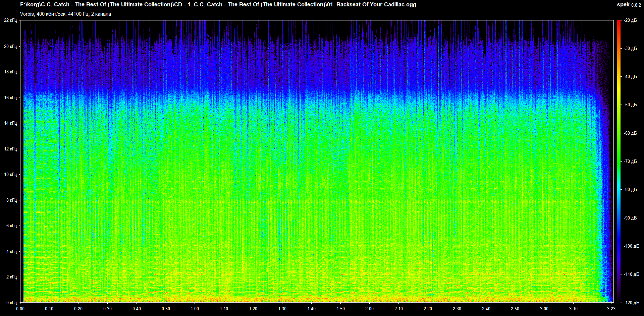The image size is (644, 316).
Task: Click the -40 дБ scale label
Action: 630,76
